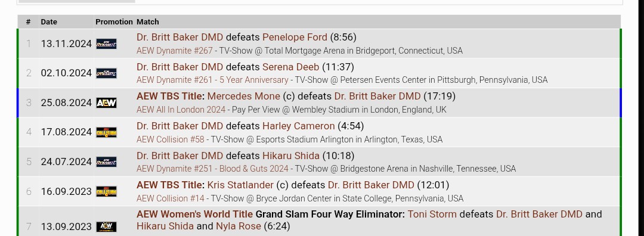
Task: Open the AEW Collision #58 event page
Action: tap(171, 139)
